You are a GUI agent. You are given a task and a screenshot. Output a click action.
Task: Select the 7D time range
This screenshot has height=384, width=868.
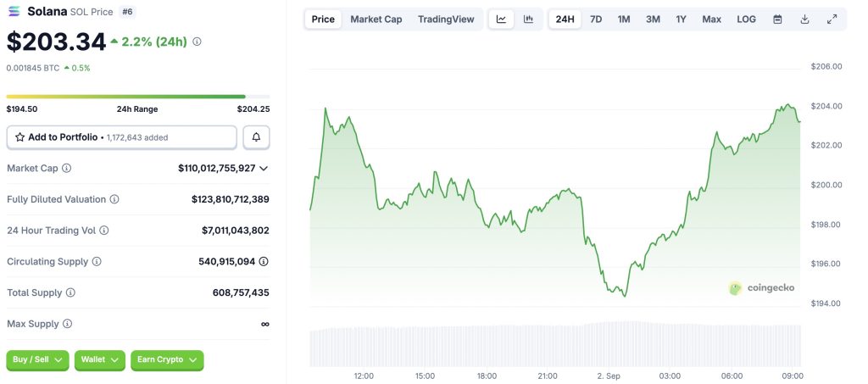[x=596, y=19]
